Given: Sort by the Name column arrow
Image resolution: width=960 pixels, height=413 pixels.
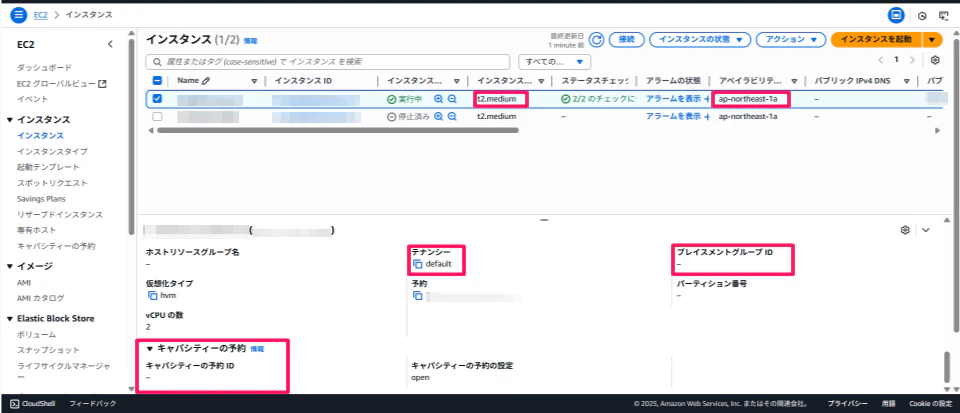Looking at the screenshot, I should (x=254, y=81).
